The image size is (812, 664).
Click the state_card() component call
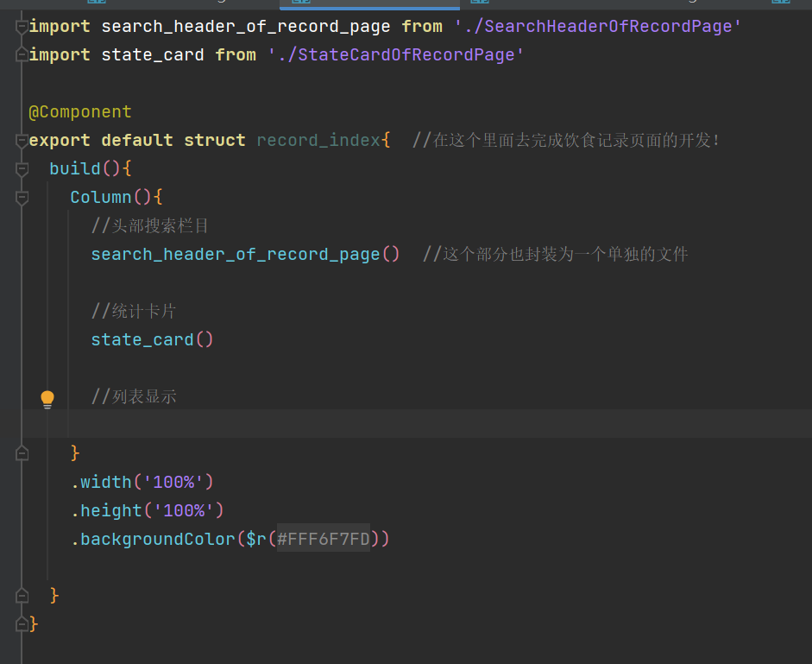(x=152, y=339)
